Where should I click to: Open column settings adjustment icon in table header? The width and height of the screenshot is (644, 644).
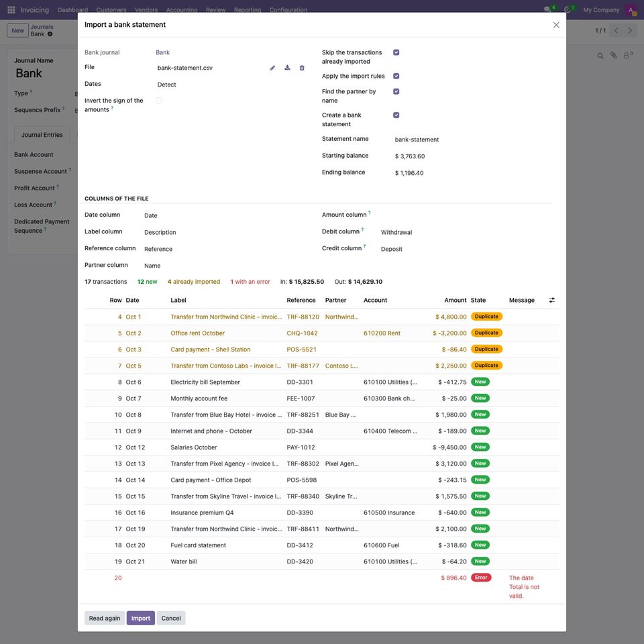(551, 301)
